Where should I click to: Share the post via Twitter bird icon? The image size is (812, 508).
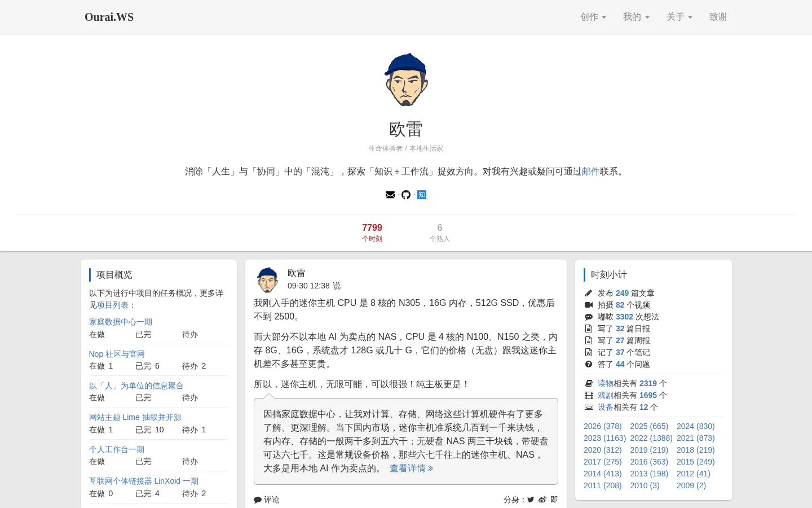tap(531, 500)
